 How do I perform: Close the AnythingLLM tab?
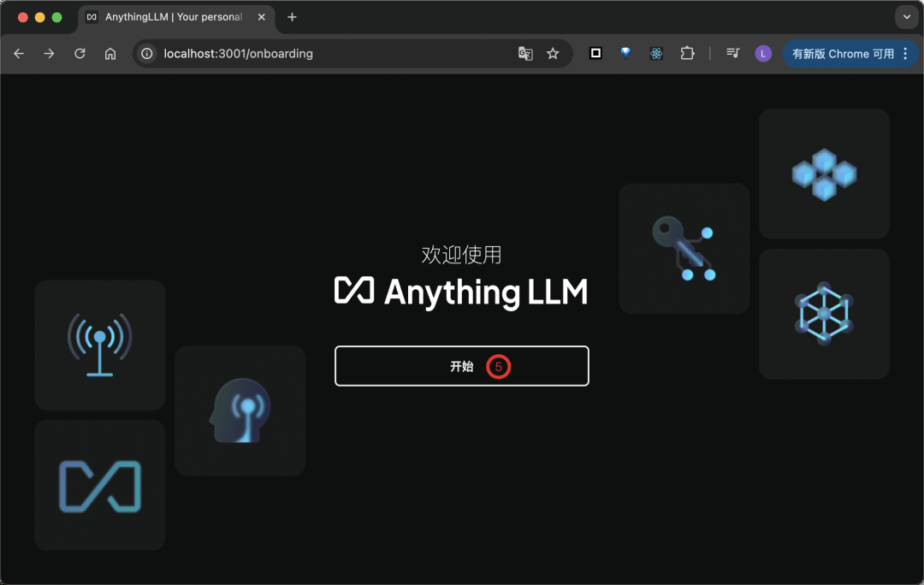click(x=262, y=17)
